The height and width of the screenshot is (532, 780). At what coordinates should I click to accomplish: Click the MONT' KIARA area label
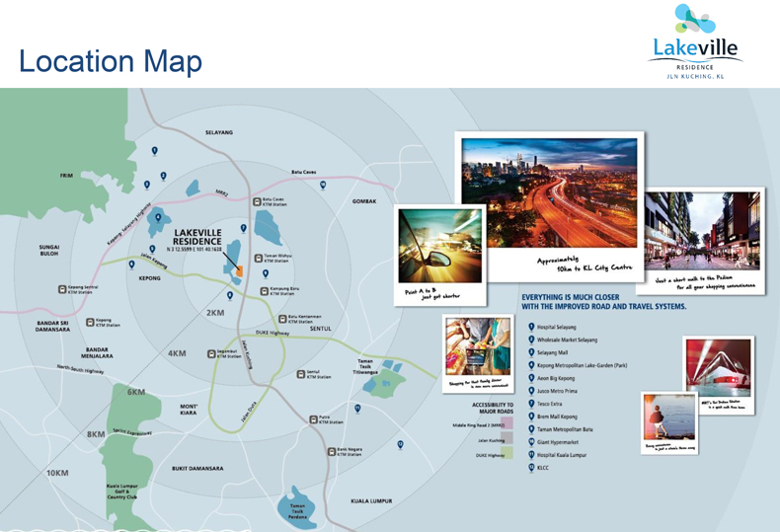pos(189,410)
